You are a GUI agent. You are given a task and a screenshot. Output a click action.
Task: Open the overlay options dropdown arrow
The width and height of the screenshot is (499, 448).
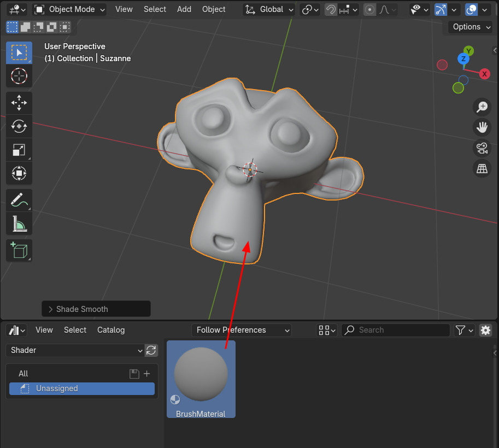tap(484, 10)
